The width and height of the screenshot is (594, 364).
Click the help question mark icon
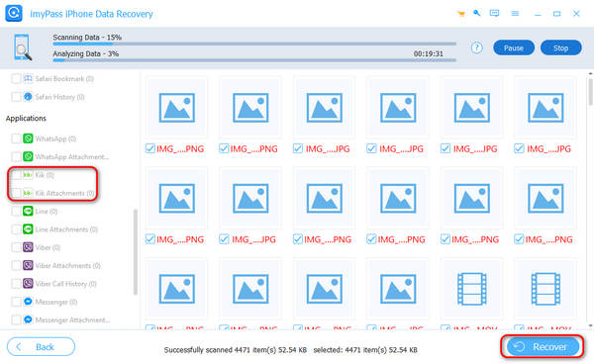pos(477,48)
